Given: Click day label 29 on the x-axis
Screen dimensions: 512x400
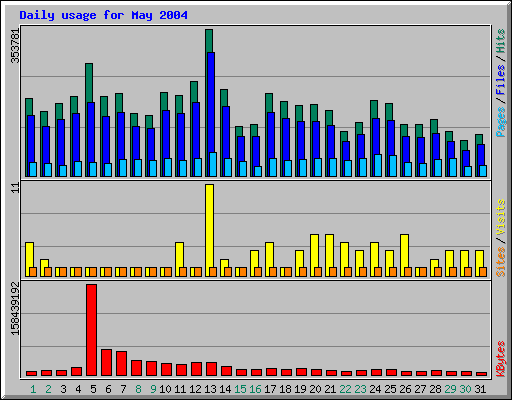Looking at the screenshot, I should (x=450, y=389).
